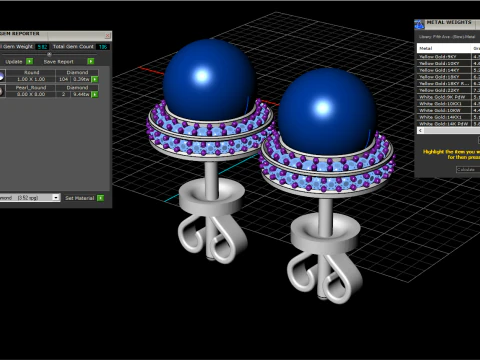Click the Set Material label
This screenshot has width=480, height=360.
coord(79,198)
